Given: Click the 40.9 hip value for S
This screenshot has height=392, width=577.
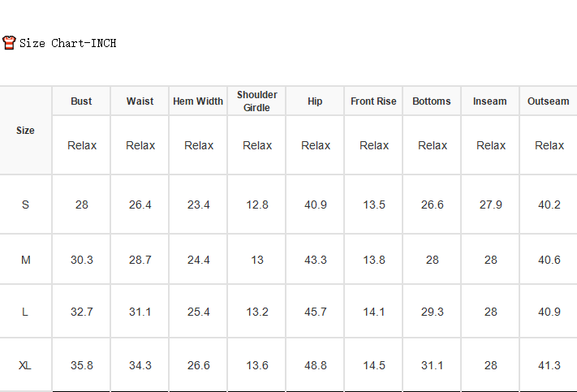Looking at the screenshot, I should pos(316,205).
